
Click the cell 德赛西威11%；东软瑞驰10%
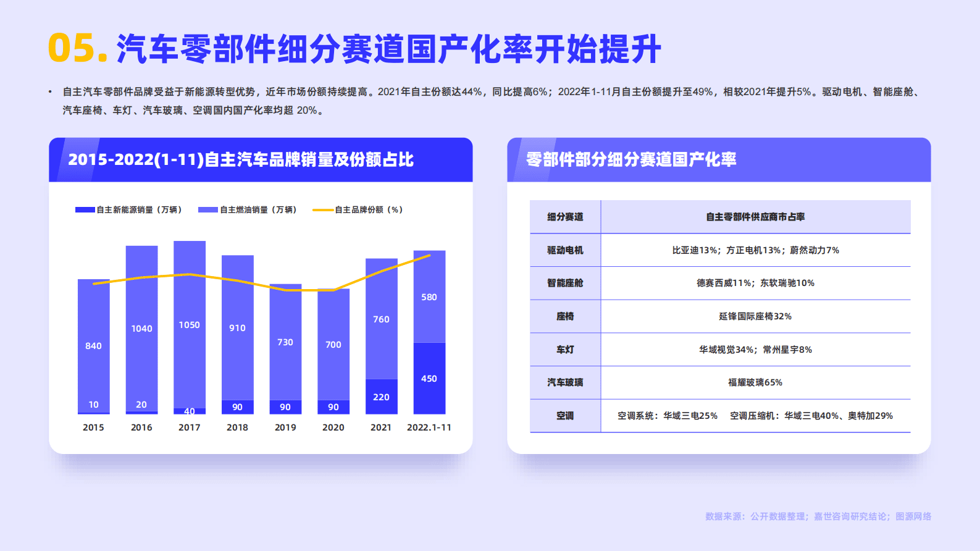coord(755,283)
